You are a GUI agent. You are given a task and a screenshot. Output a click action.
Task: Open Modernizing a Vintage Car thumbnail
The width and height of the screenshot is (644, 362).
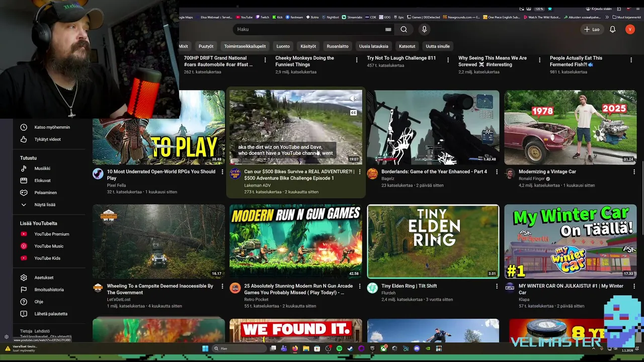[571, 128]
